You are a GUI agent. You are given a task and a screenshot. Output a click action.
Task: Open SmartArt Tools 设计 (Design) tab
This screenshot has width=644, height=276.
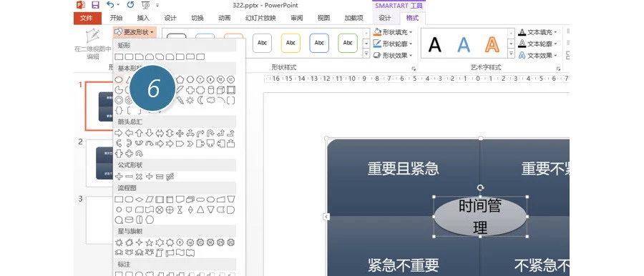tap(385, 18)
